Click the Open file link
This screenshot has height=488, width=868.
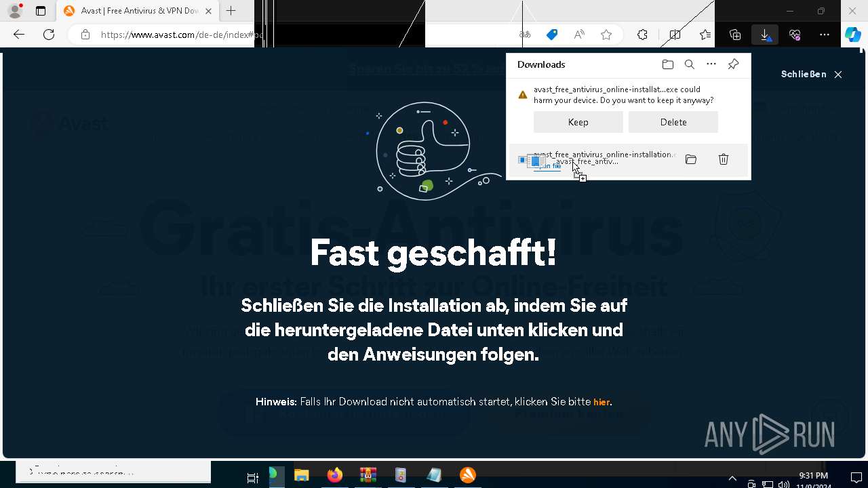coord(548,166)
